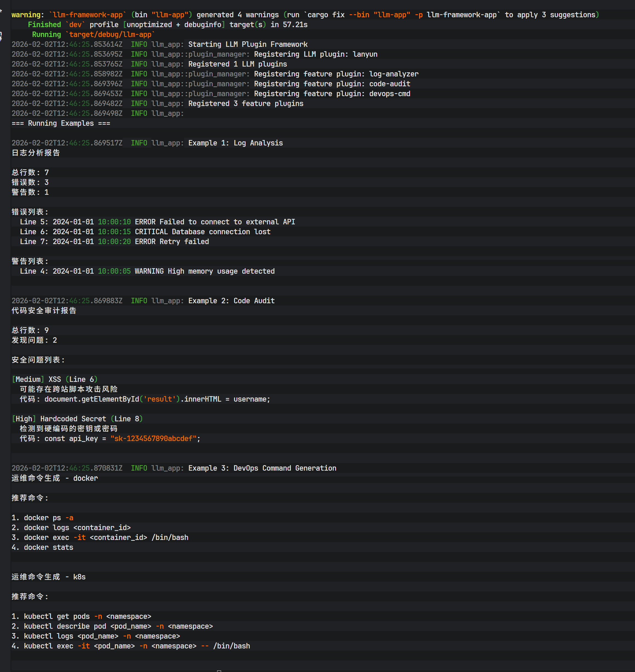Click the partially visible icon beside the warning line
The height and width of the screenshot is (672, 635).
1,11
